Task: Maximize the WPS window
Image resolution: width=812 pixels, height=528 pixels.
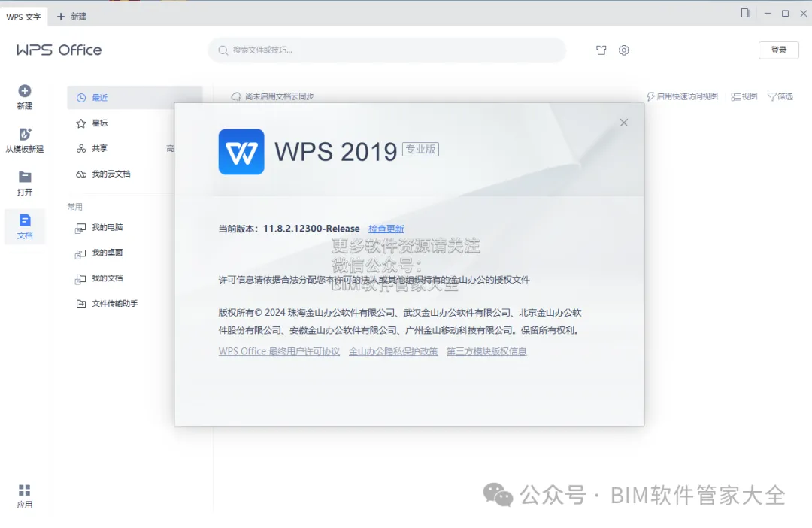Action: click(786, 13)
